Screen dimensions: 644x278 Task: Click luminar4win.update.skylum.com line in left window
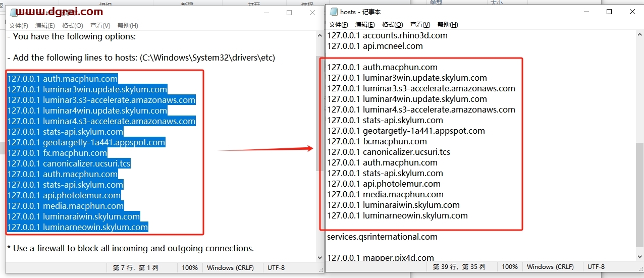coord(87,110)
